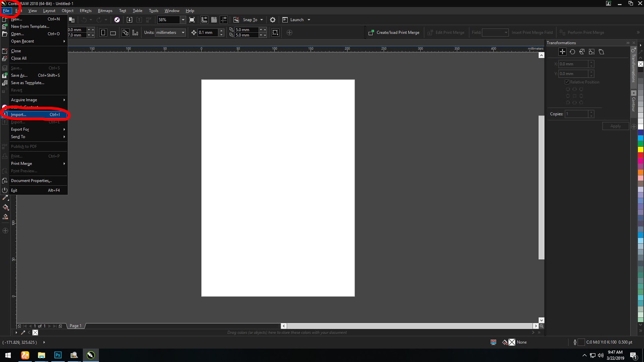Select the top-left anchor point radio button

tap(568, 89)
